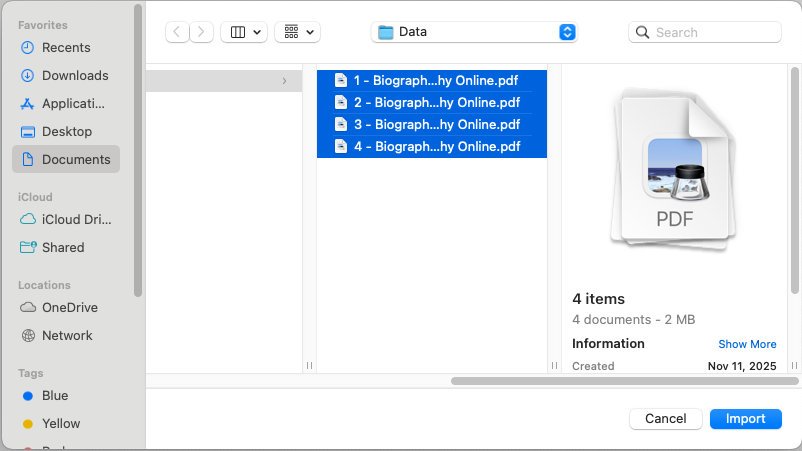This screenshot has width=802, height=451.
Task: Filter by the Blue tag
Action: click(x=54, y=395)
